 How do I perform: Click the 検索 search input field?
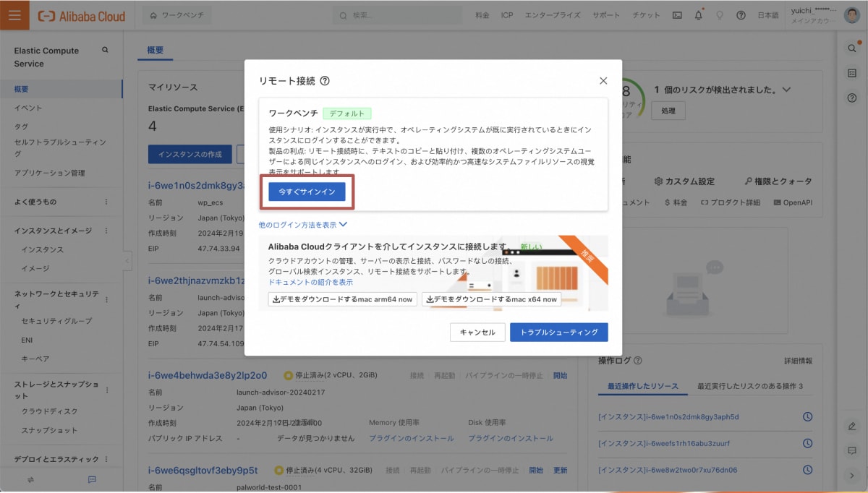click(x=398, y=14)
